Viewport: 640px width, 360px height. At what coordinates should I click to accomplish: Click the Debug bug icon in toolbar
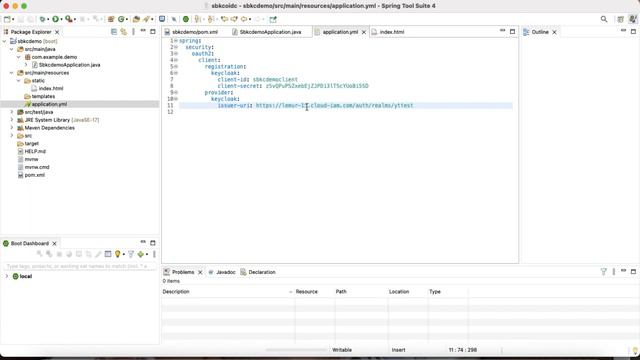42,19
